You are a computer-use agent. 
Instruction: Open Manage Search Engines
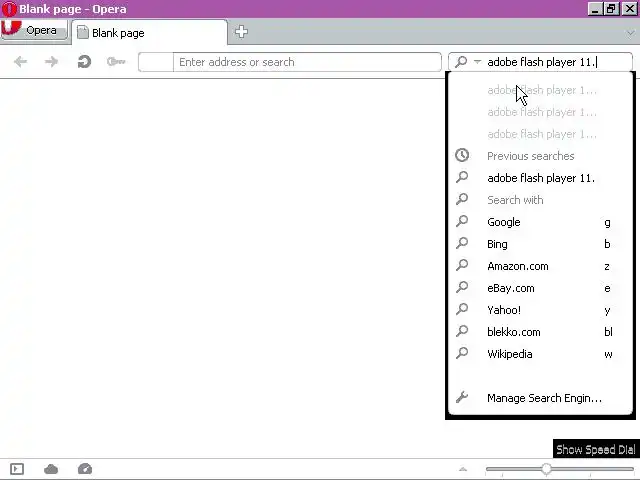541,398
